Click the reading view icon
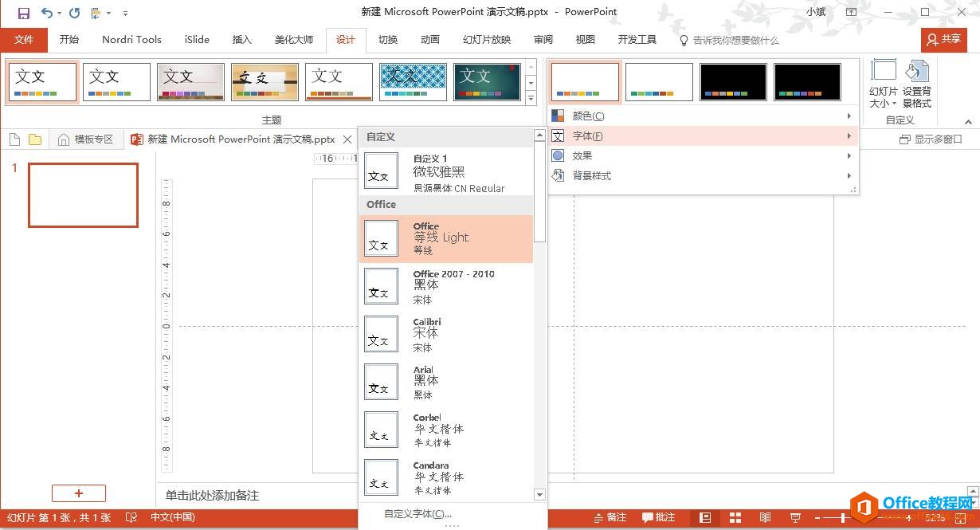This screenshot has height=530, width=980. pos(765,517)
